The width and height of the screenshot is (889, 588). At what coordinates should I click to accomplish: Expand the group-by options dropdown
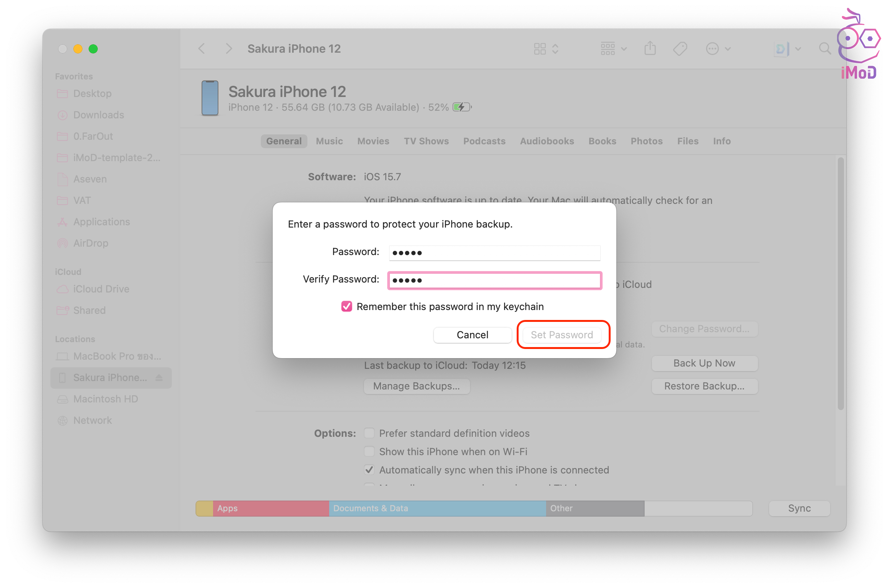[613, 48]
